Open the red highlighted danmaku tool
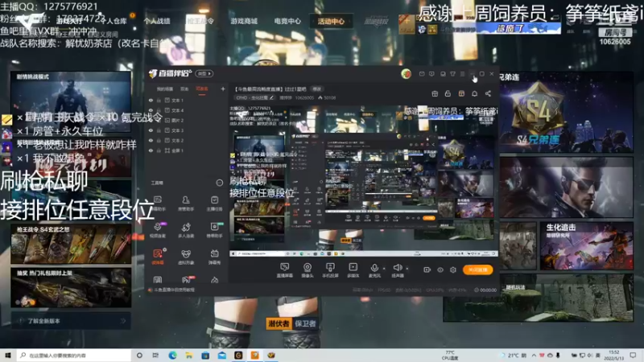The image size is (644, 362). tap(158, 257)
